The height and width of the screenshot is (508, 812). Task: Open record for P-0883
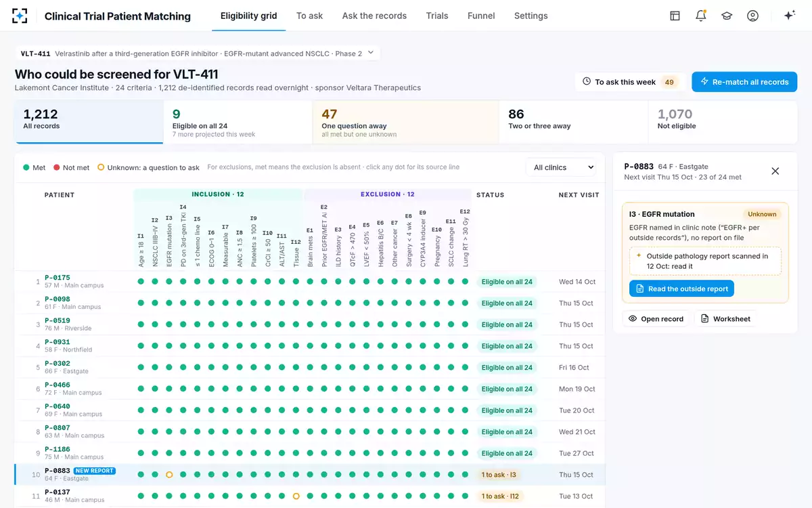656,318
